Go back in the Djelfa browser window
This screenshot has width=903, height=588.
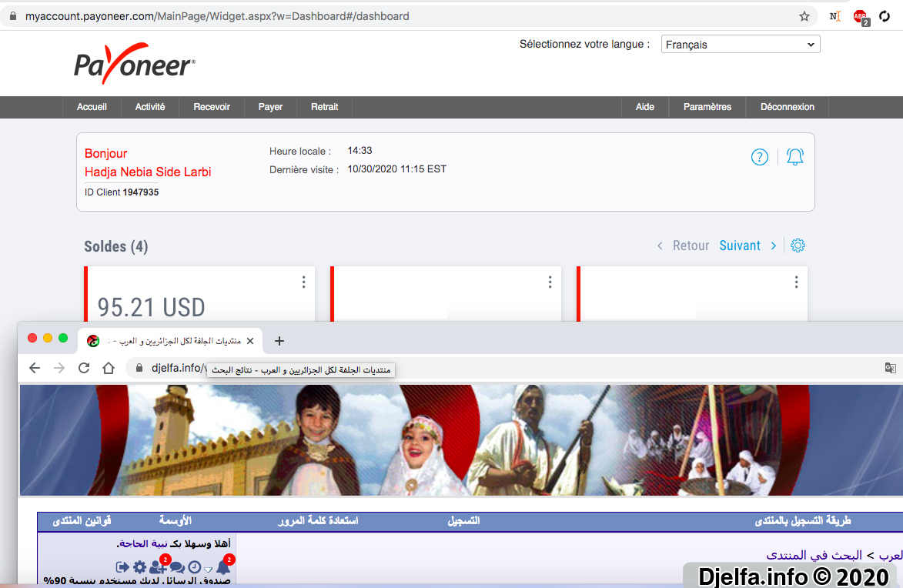pyautogui.click(x=35, y=368)
